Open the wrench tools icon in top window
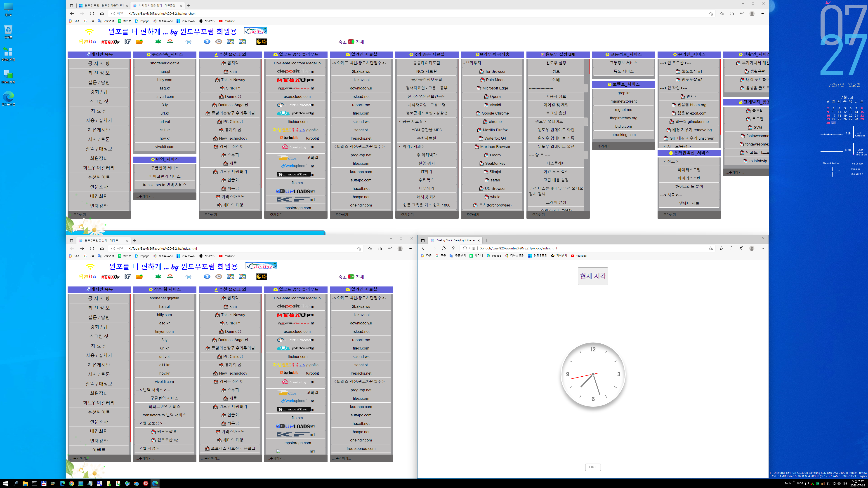This screenshot has height=488, width=868. coord(188,42)
